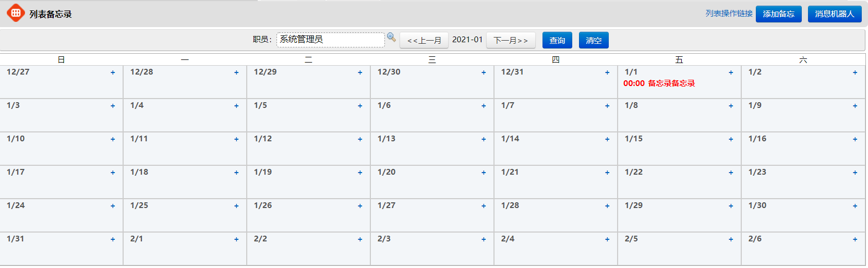
Task: Add memo on 2/1 with plus icon
Action: pyautogui.click(x=236, y=239)
